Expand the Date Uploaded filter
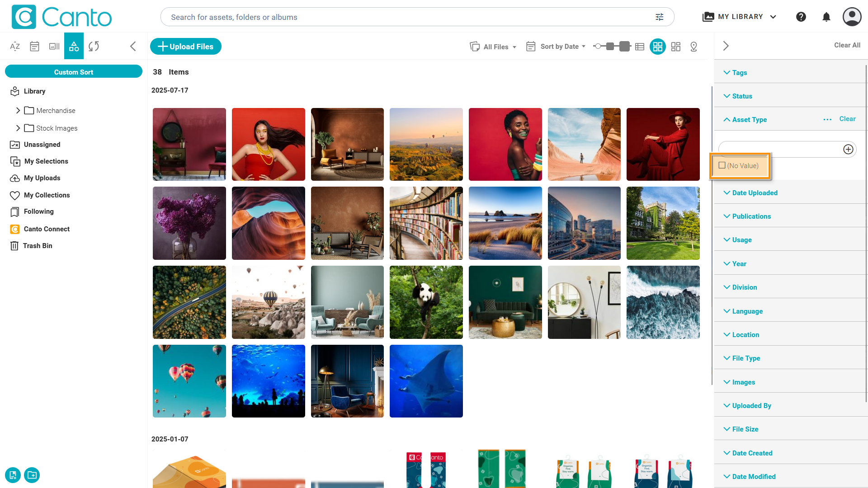This screenshot has width=868, height=488. (750, 192)
